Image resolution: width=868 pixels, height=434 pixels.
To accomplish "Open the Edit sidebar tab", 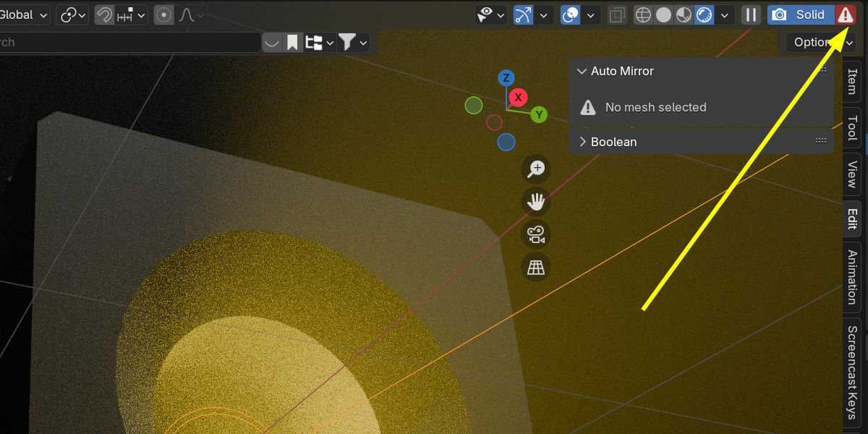I will [x=852, y=218].
